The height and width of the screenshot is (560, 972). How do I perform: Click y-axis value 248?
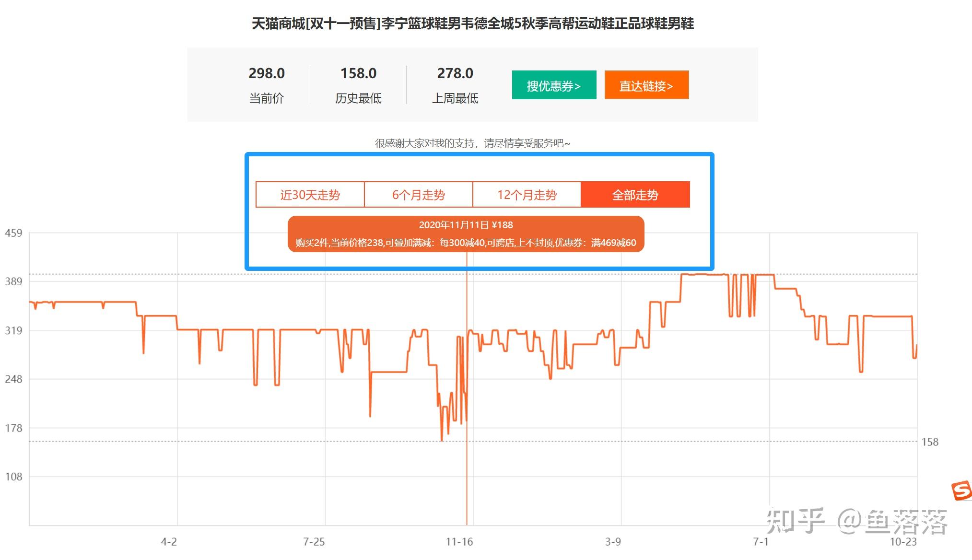(x=13, y=379)
